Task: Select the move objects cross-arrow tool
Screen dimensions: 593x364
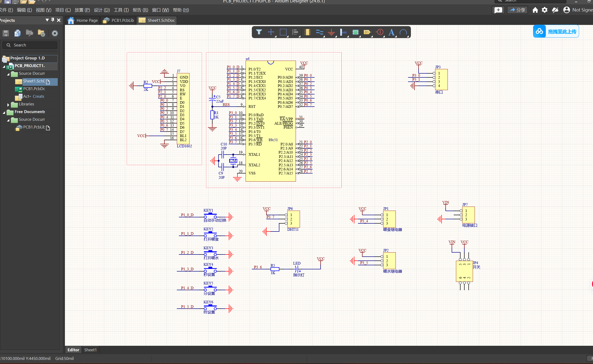Action: click(x=271, y=32)
